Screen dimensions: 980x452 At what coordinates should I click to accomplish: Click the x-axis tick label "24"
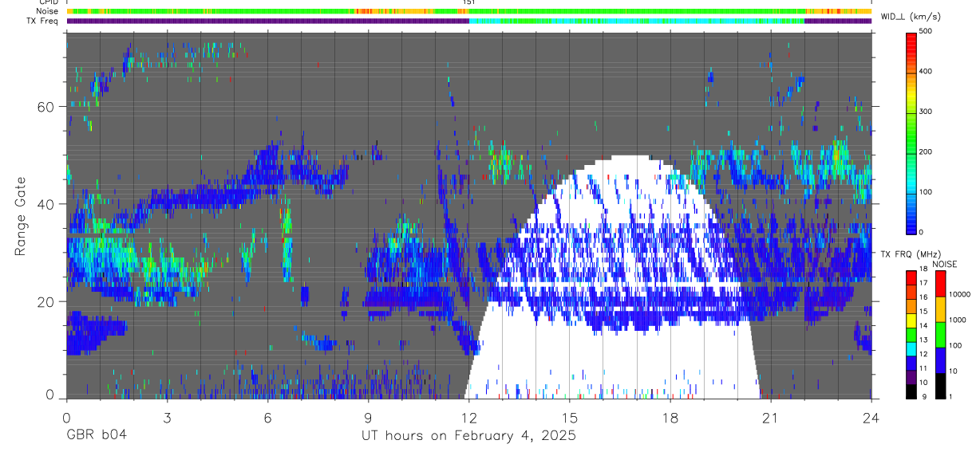point(871,418)
